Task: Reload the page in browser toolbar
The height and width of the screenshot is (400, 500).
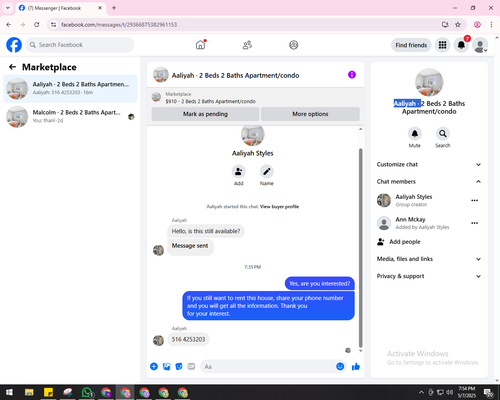Action: pos(37,25)
